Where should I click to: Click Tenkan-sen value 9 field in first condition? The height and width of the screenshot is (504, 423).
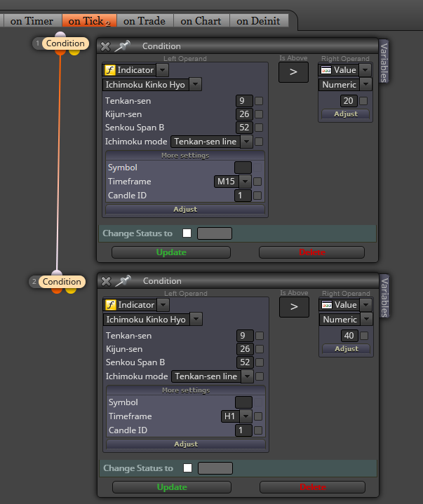tap(244, 101)
